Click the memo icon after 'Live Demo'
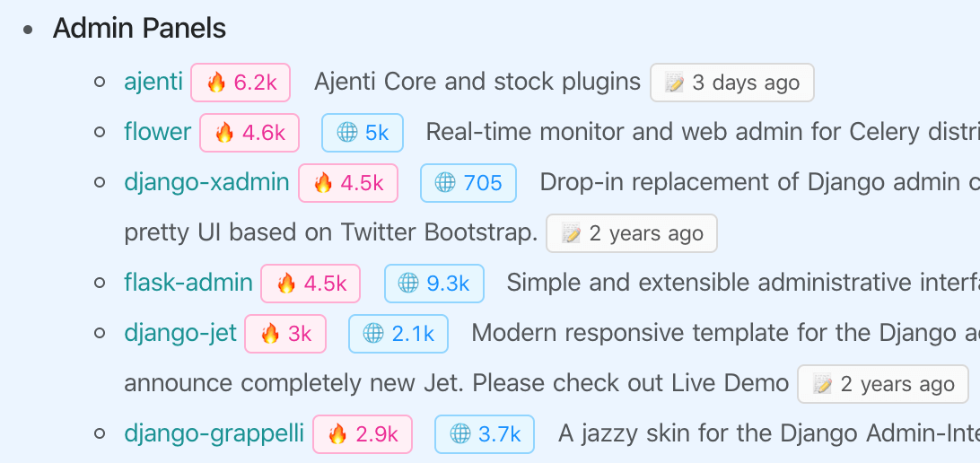The height and width of the screenshot is (463, 980). click(822, 384)
